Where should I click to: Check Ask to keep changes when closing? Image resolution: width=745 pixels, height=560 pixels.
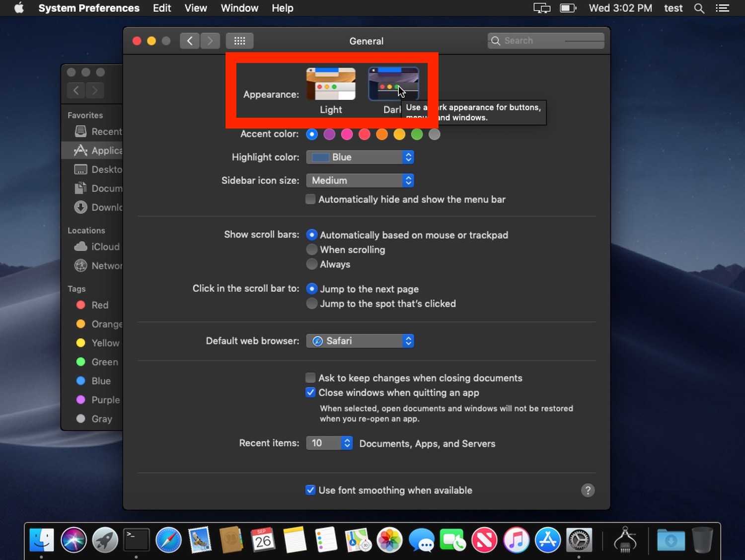point(310,378)
